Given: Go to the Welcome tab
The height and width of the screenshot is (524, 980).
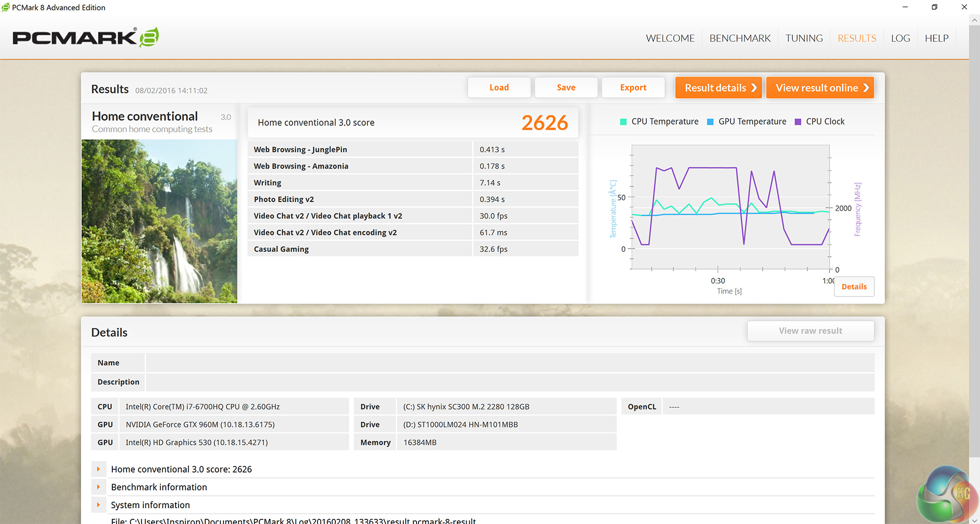Looking at the screenshot, I should coord(670,38).
